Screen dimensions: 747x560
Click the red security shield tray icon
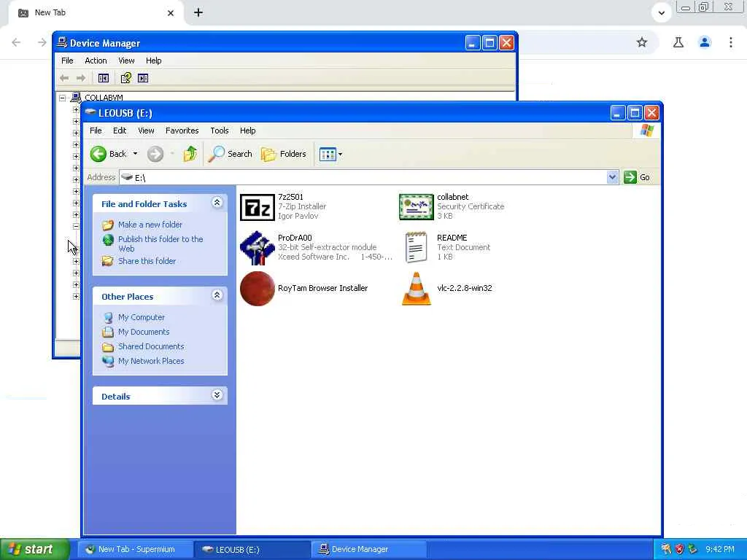pos(679,549)
